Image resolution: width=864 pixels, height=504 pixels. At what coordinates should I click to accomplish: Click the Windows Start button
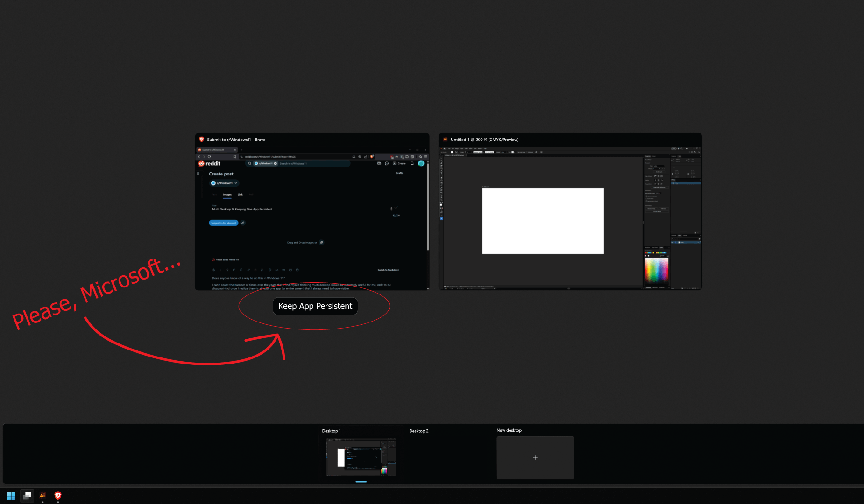coord(11,496)
